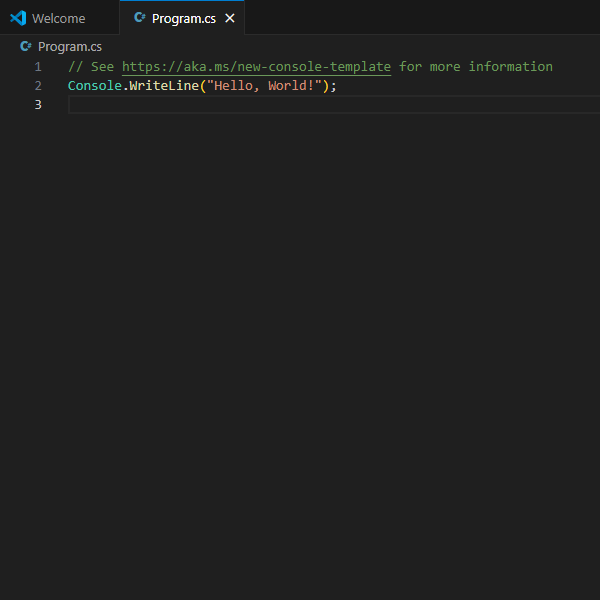Click the semicolon ending line 2
This screenshot has height=600, width=600.
[x=334, y=85]
